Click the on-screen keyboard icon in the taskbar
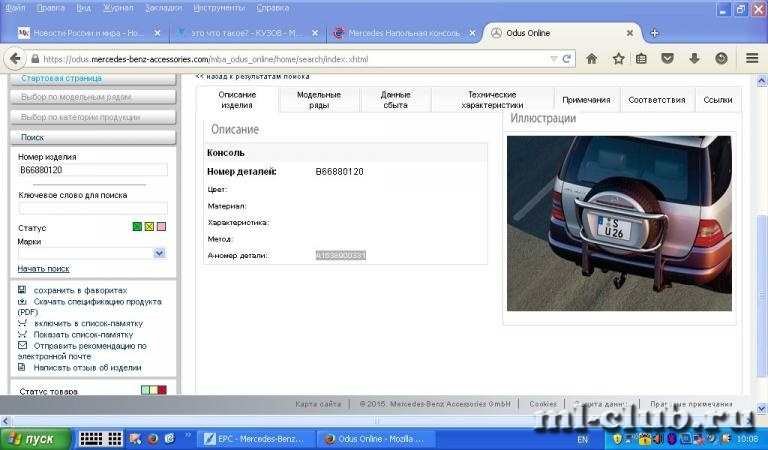The width and height of the screenshot is (768, 450). 91,439
